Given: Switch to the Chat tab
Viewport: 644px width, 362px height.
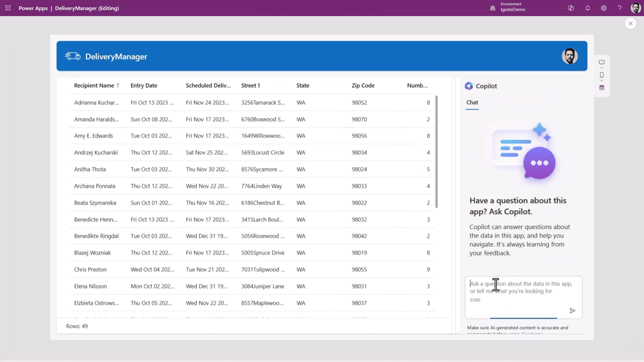Looking at the screenshot, I should 472,103.
